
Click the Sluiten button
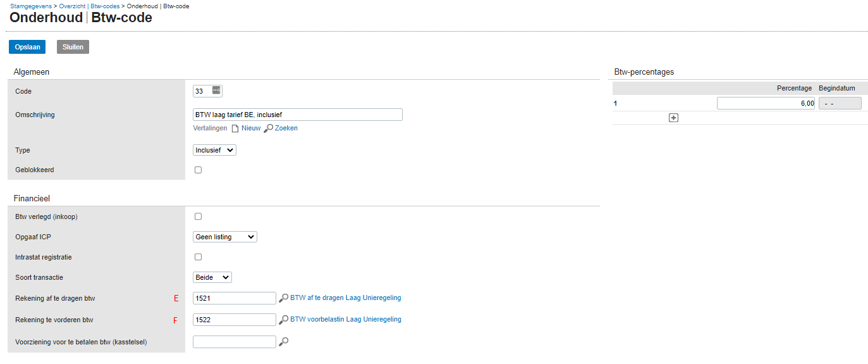(73, 47)
